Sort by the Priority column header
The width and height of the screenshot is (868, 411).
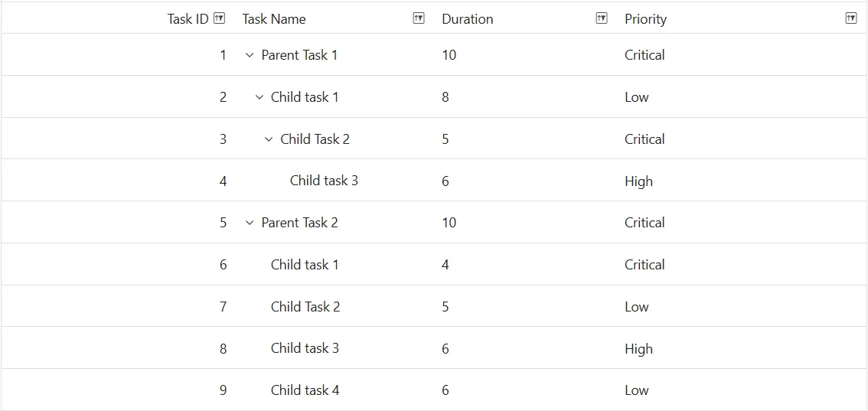pos(645,19)
